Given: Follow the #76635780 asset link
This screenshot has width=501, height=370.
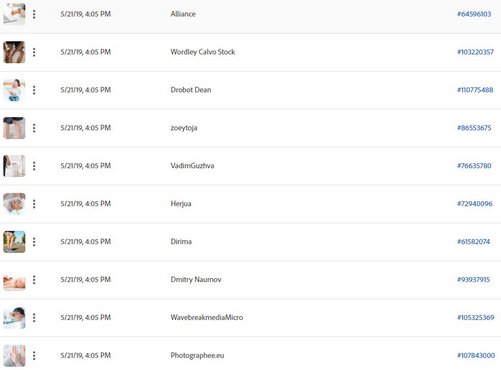Looking at the screenshot, I should (x=474, y=166).
